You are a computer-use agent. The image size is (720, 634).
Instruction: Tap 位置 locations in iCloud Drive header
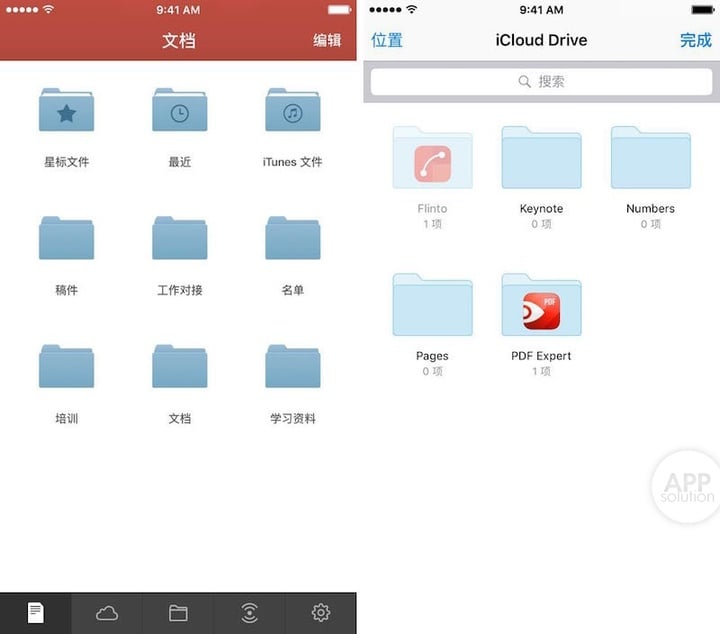[387, 41]
